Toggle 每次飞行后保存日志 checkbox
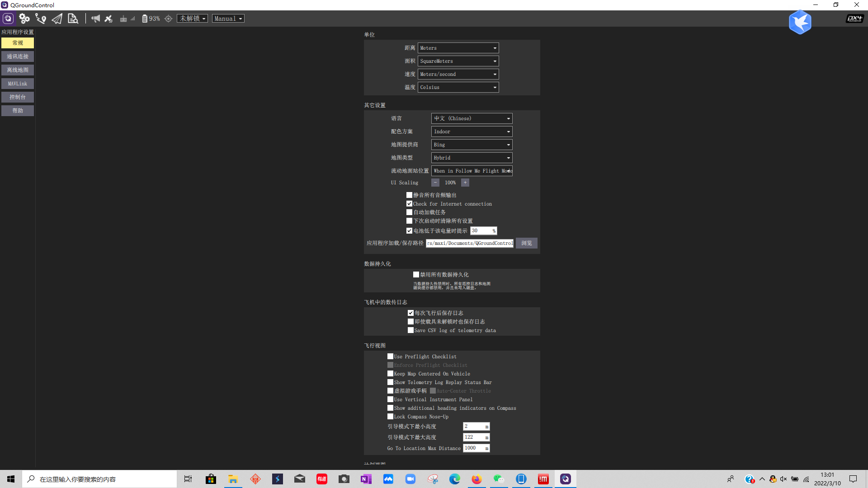 pyautogui.click(x=410, y=313)
